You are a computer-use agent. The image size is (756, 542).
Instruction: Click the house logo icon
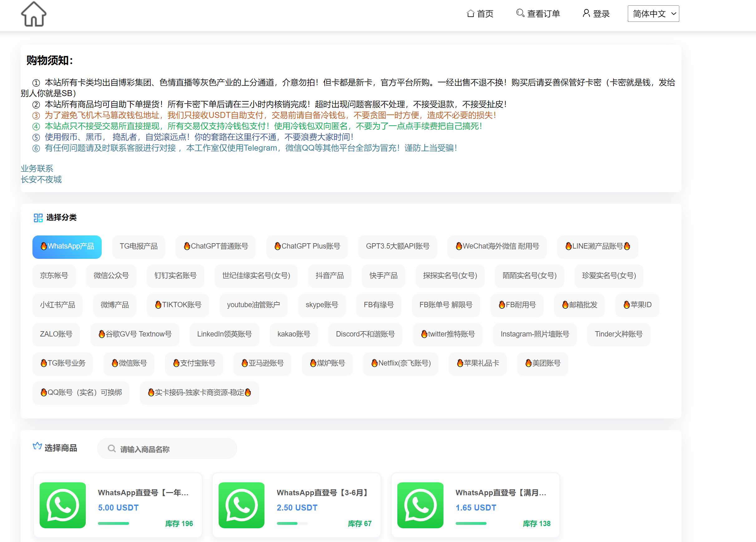point(34,14)
